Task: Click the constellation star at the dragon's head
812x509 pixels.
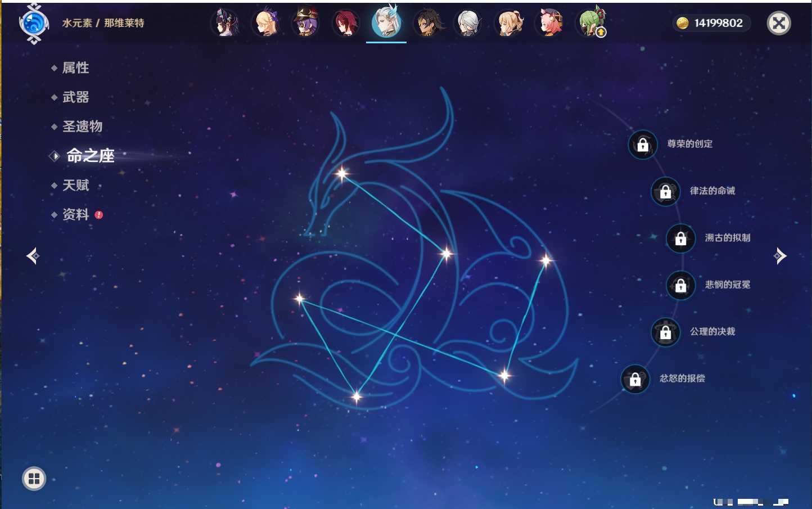Action: pyautogui.click(x=342, y=174)
